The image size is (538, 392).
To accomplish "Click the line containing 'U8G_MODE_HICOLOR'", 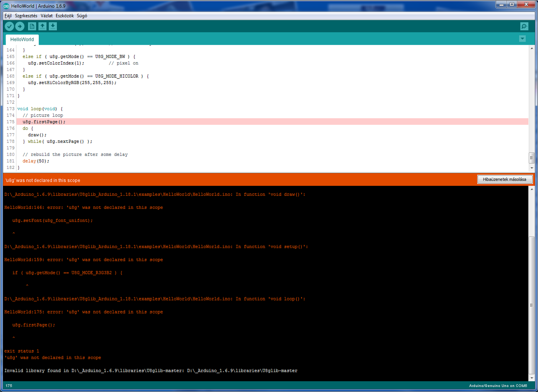I will (x=86, y=76).
